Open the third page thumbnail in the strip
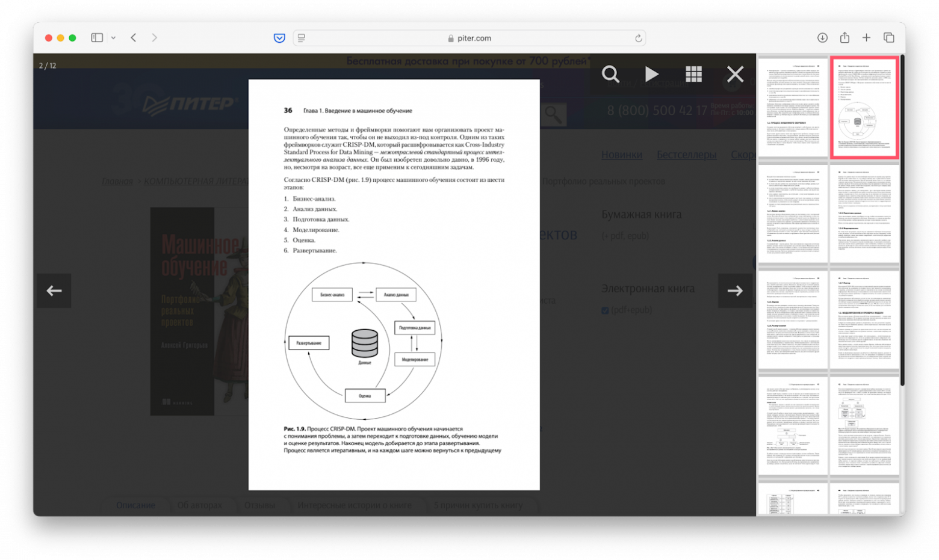 [793, 213]
